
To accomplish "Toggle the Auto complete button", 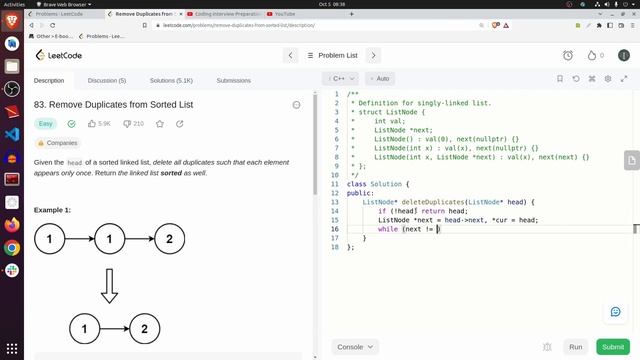I will click(x=380, y=78).
